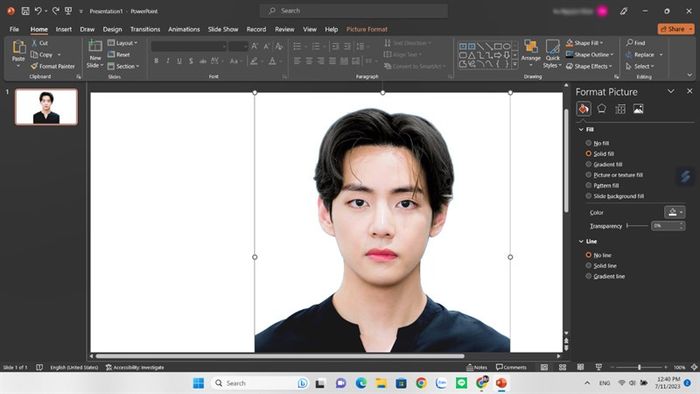Select the No fill radio button
700x394 pixels.
point(588,143)
